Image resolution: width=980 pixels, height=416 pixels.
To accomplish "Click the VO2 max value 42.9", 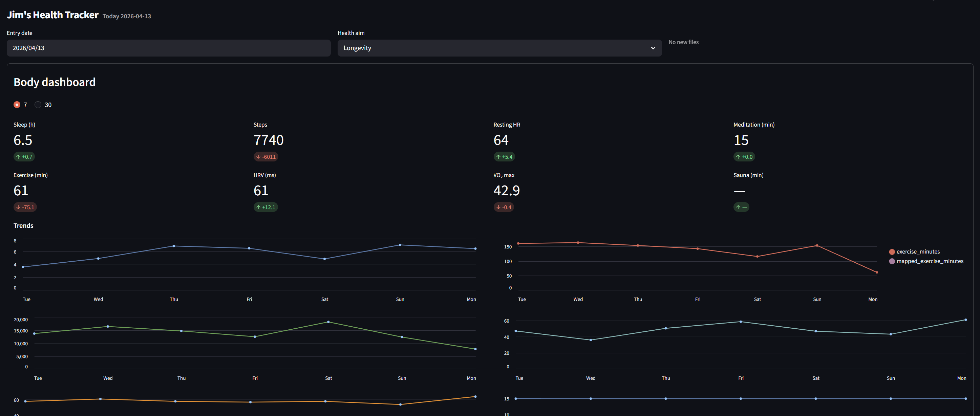I will [x=507, y=191].
